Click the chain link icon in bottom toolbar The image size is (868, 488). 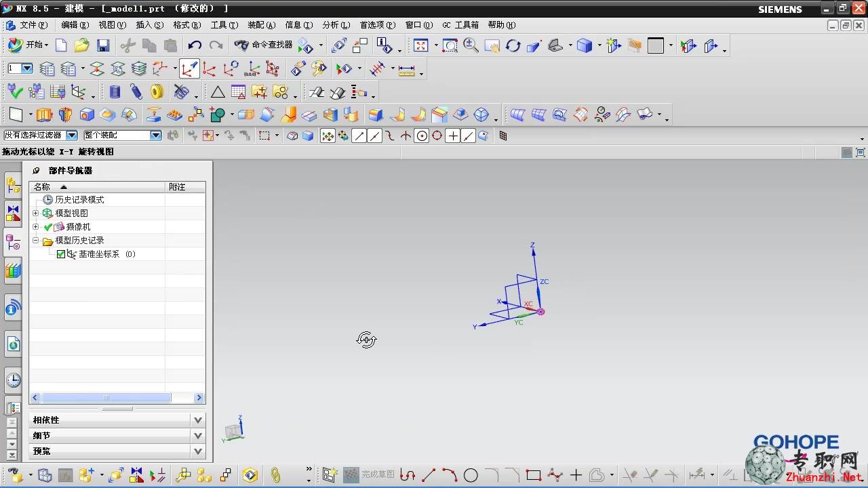coord(275,475)
